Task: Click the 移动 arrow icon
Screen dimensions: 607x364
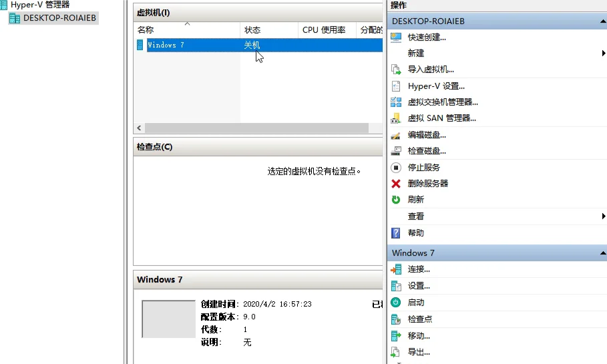Action: tap(395, 336)
